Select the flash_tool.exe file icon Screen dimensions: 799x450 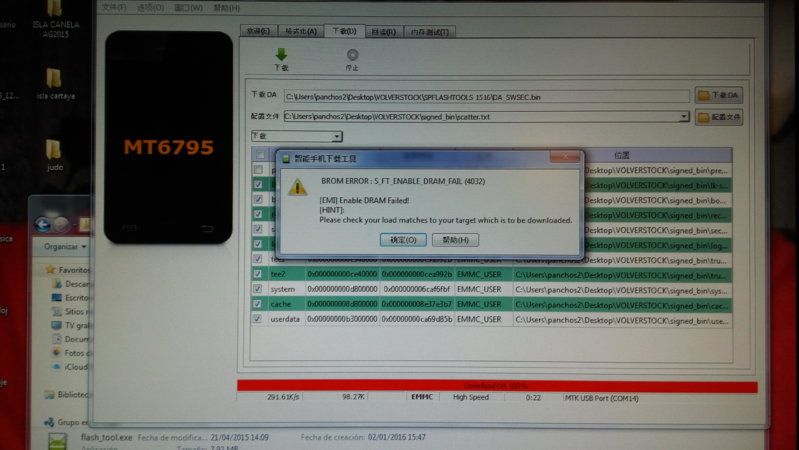(57, 441)
